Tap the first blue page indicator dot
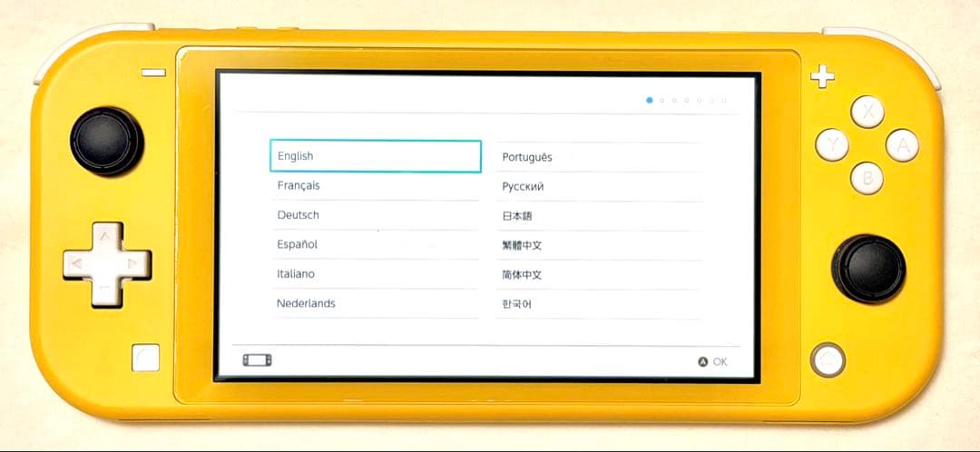 (650, 100)
